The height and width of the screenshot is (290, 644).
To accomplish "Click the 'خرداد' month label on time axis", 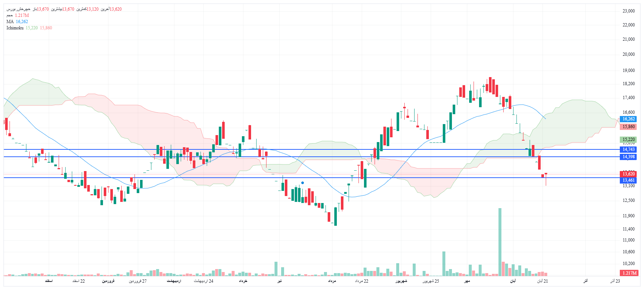I will pyautogui.click(x=243, y=281).
